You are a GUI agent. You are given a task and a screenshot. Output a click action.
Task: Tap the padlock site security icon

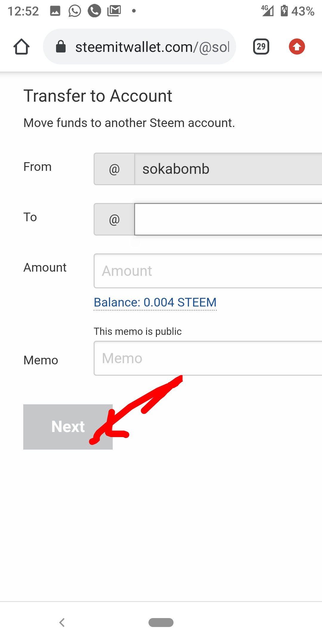click(61, 47)
